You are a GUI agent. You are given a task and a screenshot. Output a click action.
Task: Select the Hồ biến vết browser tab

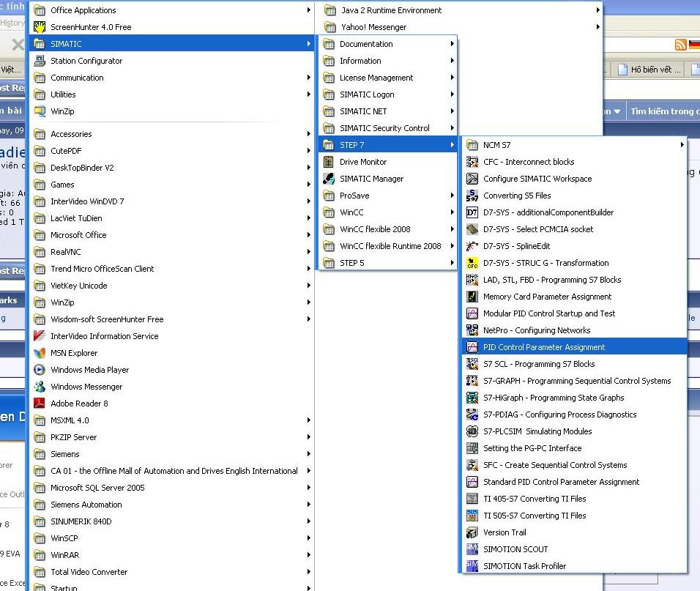point(649,69)
